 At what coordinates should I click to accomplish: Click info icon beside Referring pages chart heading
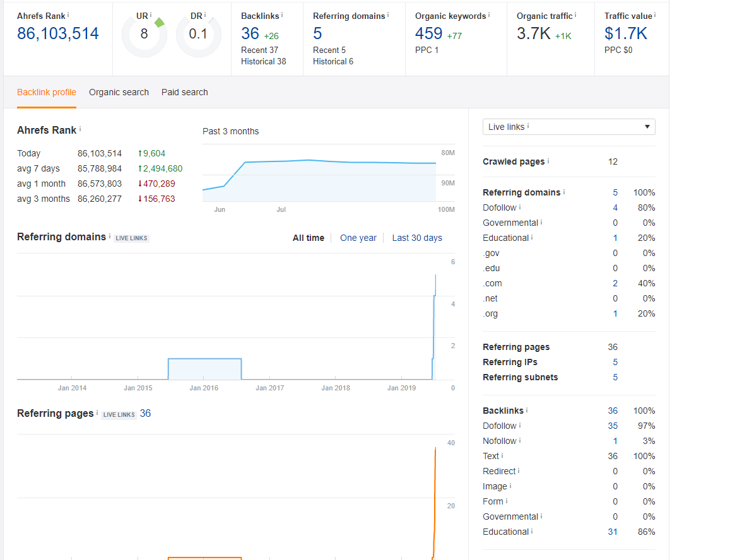97,412
